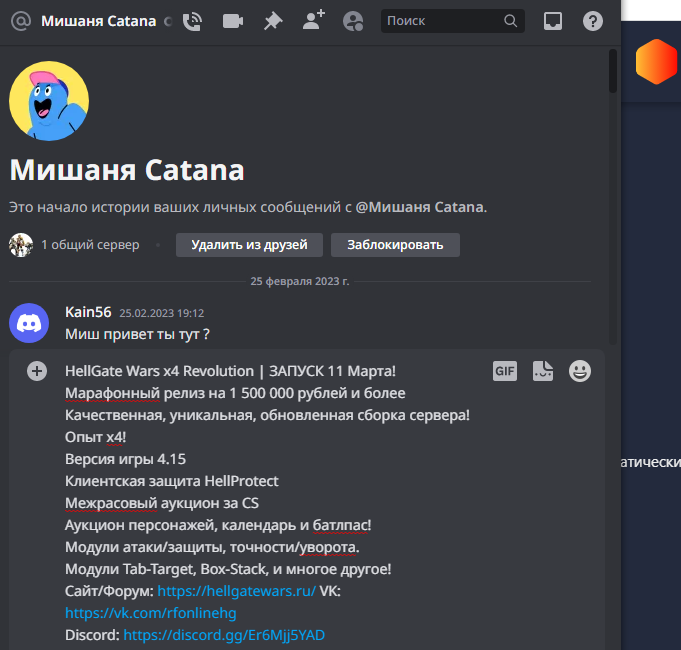
Task: Click Мишаня Catana name in header
Action: [99, 21]
